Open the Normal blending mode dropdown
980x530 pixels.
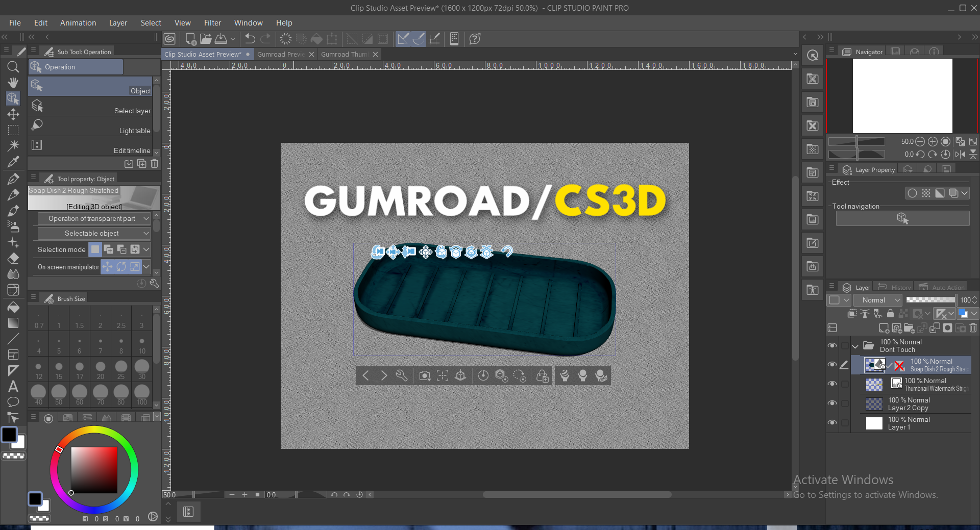tap(878, 300)
